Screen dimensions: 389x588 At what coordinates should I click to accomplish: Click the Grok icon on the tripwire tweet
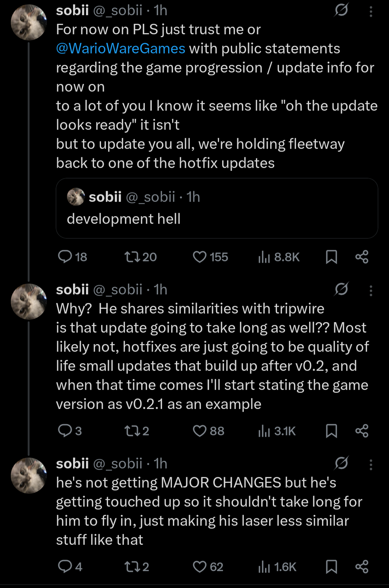(341, 289)
